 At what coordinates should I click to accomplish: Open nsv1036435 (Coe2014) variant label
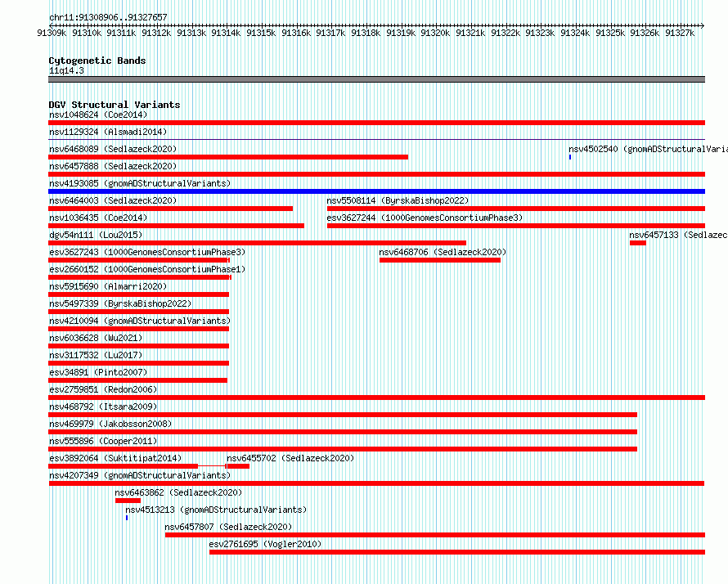pos(98,218)
